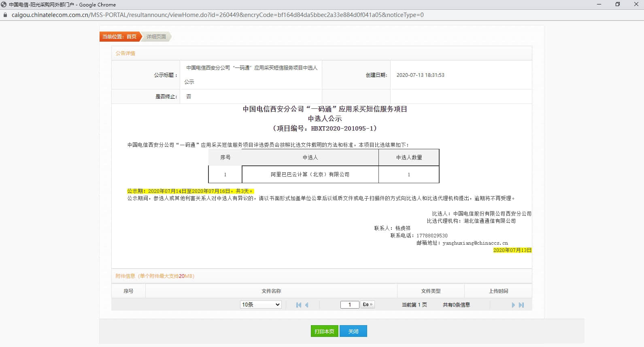Click highlighted 公示期 date range text

click(190, 191)
